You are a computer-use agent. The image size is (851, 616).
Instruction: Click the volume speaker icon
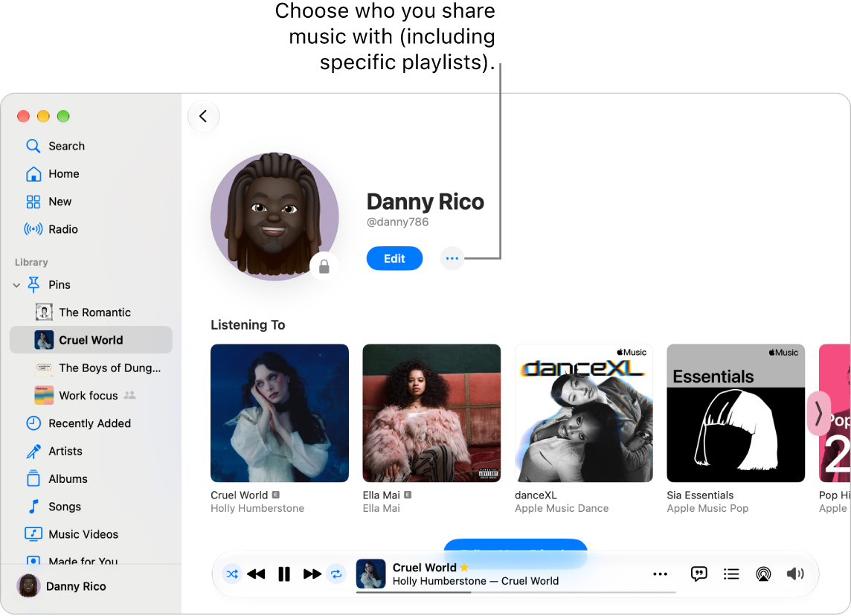pyautogui.click(x=795, y=574)
